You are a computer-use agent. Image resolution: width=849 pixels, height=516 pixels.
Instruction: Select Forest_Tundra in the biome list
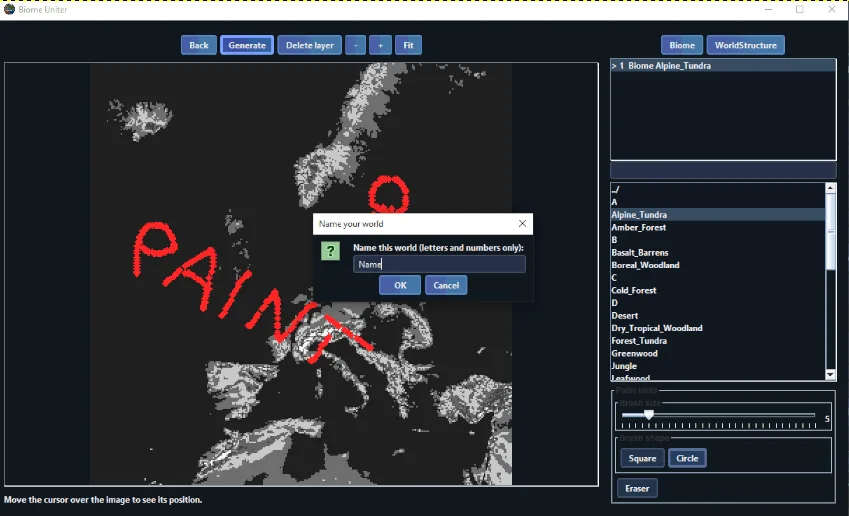(x=718, y=341)
